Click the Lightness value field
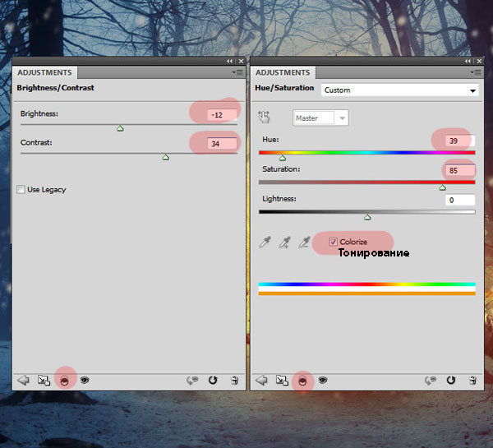The width and height of the screenshot is (493, 448). coord(460,200)
